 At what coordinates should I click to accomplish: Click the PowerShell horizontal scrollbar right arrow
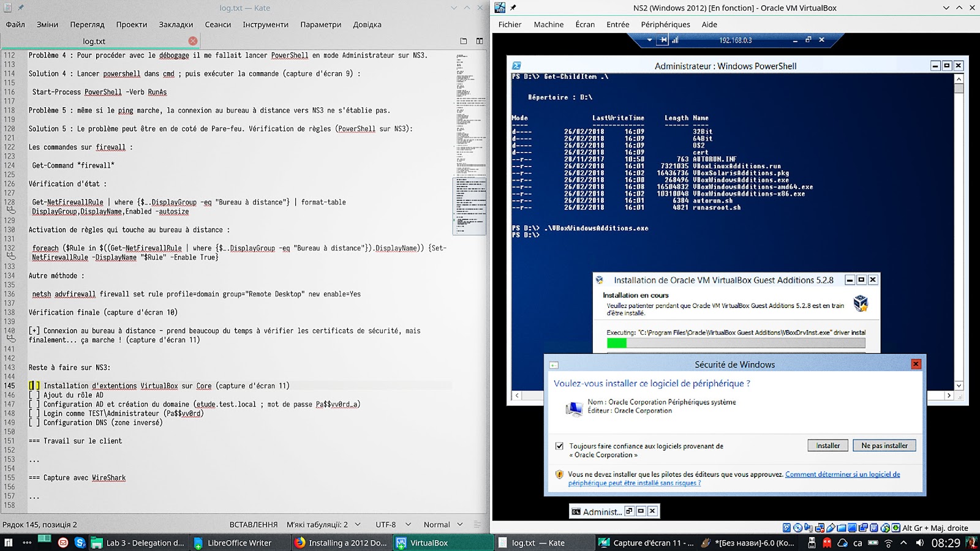point(949,395)
